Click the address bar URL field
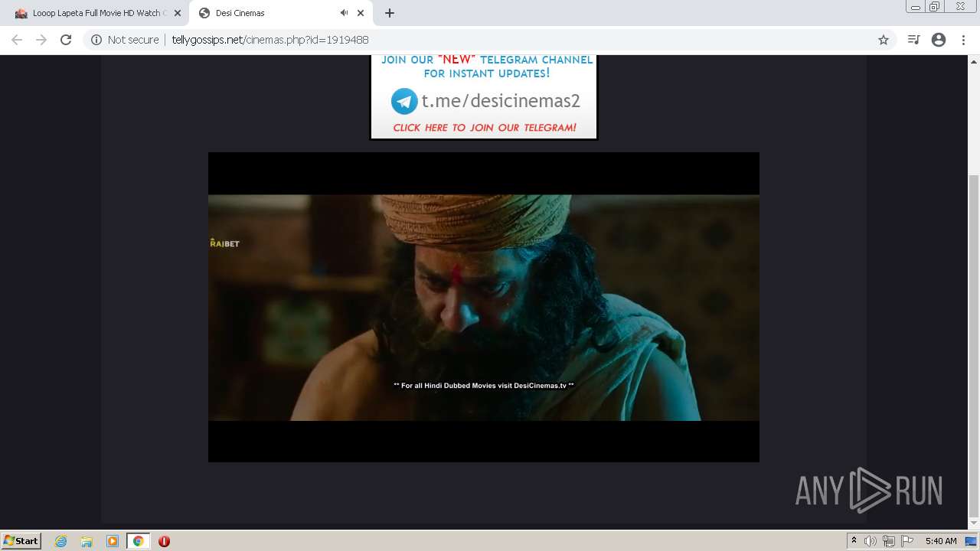The width and height of the screenshot is (980, 551). tap(490, 40)
